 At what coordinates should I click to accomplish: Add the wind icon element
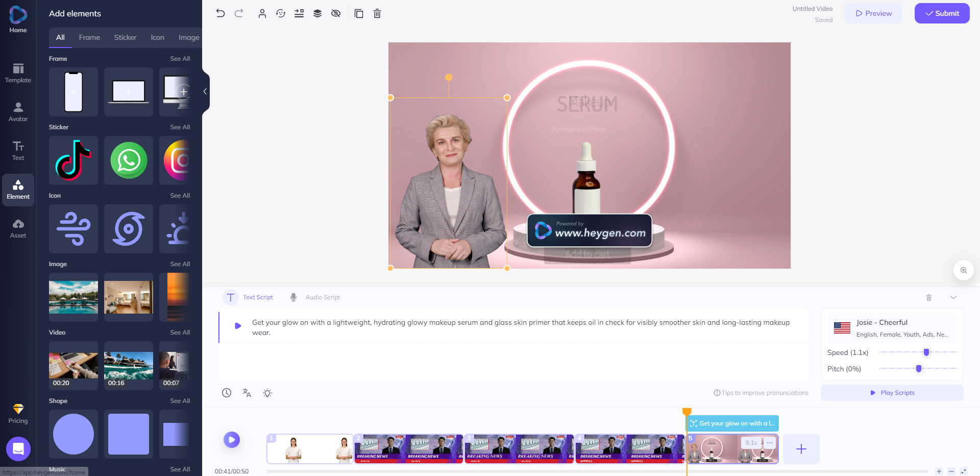click(x=73, y=229)
